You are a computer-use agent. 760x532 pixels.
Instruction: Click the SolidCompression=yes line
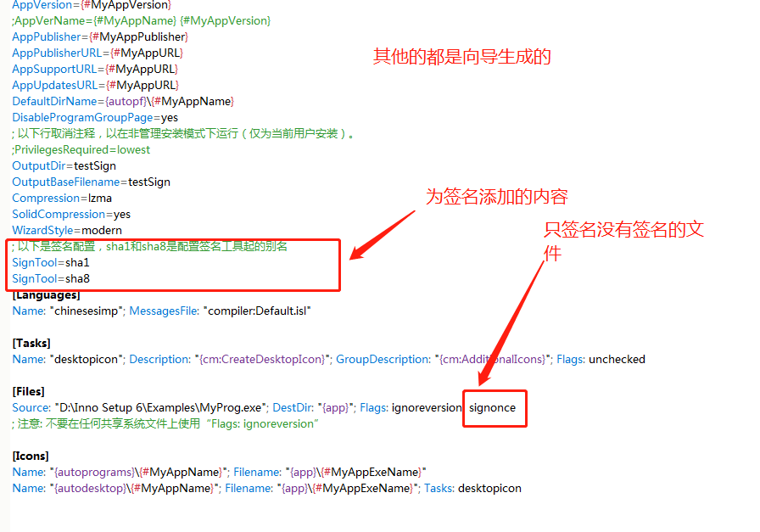[71, 215]
